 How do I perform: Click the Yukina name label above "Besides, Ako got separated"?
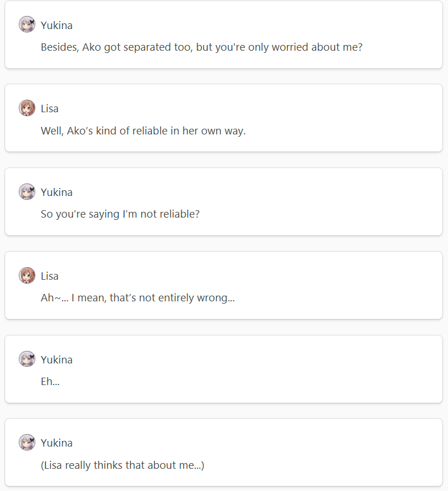tap(56, 26)
